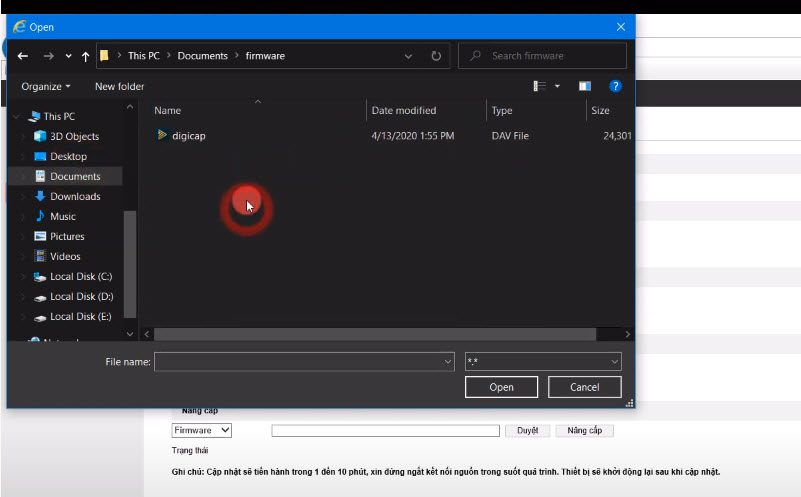The height and width of the screenshot is (497, 801).
Task: Expand the Local Disk (C:) node
Action: coord(23,277)
